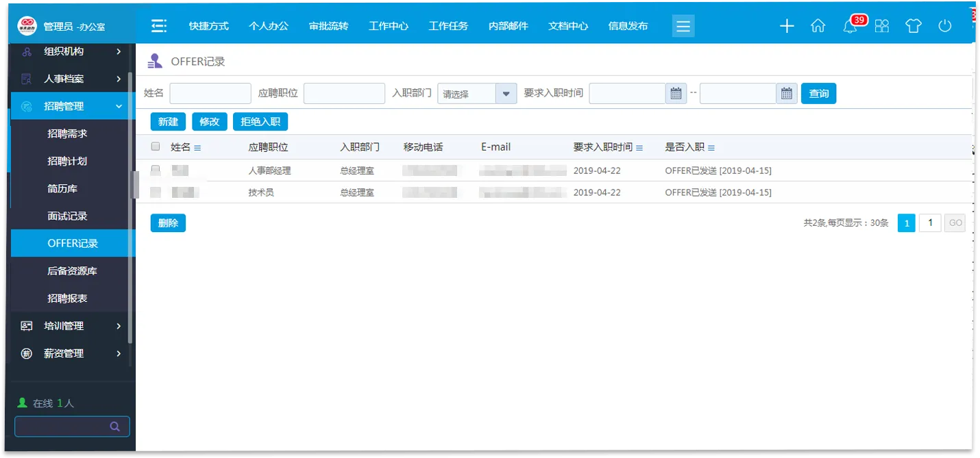The image size is (980, 458).
Task: Tick the checkbox for the 人事部经理 row
Action: (156, 170)
